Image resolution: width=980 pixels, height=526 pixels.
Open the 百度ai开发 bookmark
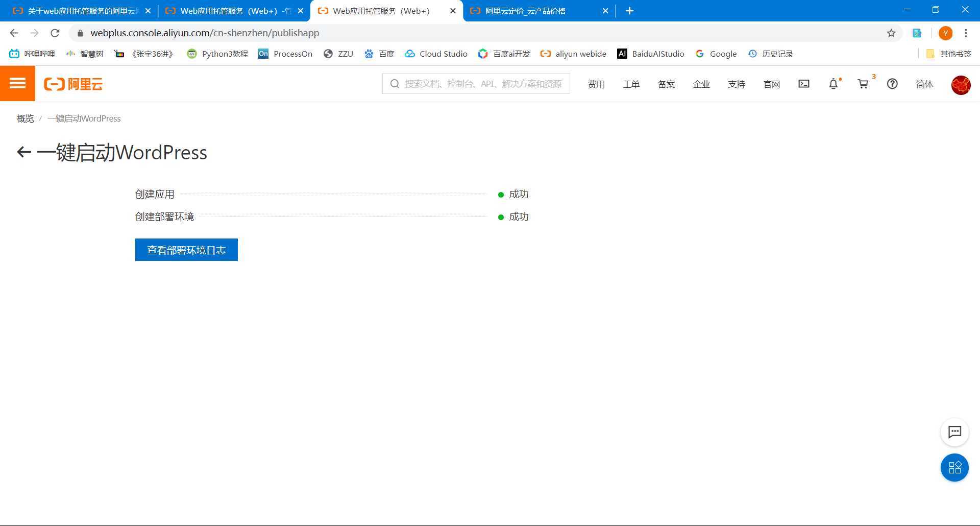point(504,54)
